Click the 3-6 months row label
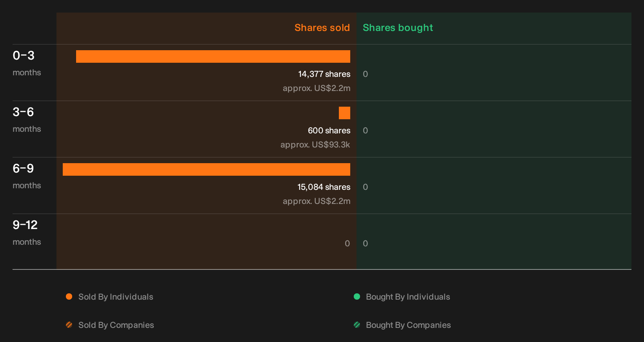Screen dimensions: 644x342 [27, 120]
